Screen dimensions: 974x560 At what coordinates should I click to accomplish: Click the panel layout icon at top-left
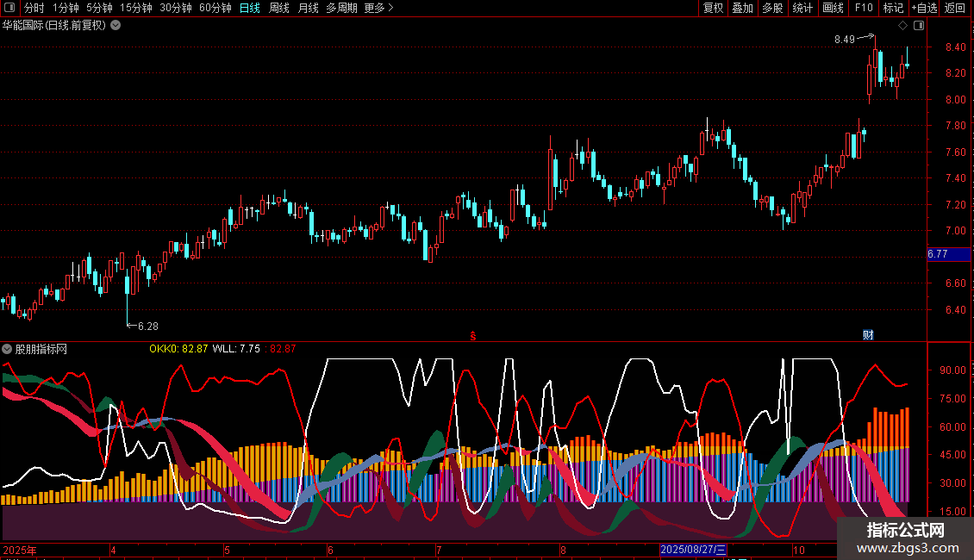pyautogui.click(x=9, y=9)
